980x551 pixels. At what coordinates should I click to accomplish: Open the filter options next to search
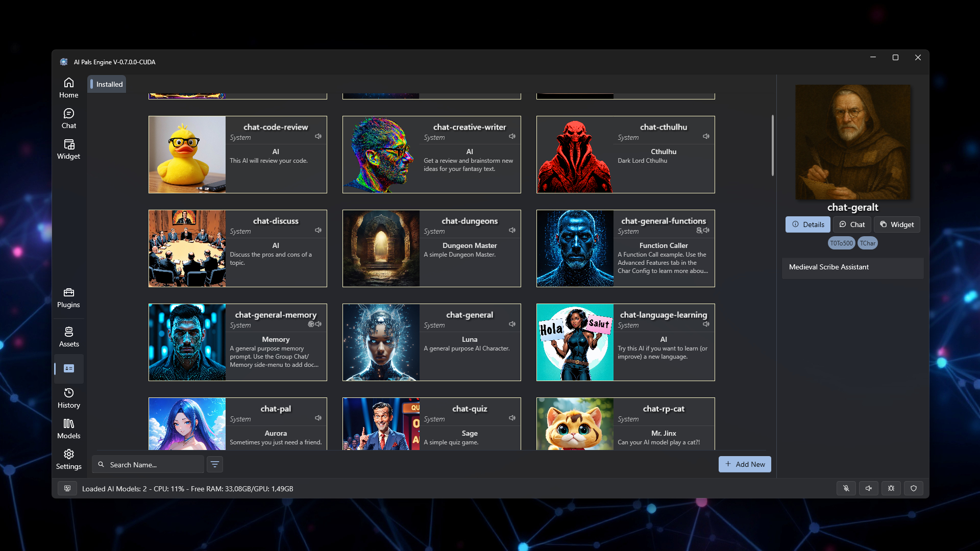215,464
